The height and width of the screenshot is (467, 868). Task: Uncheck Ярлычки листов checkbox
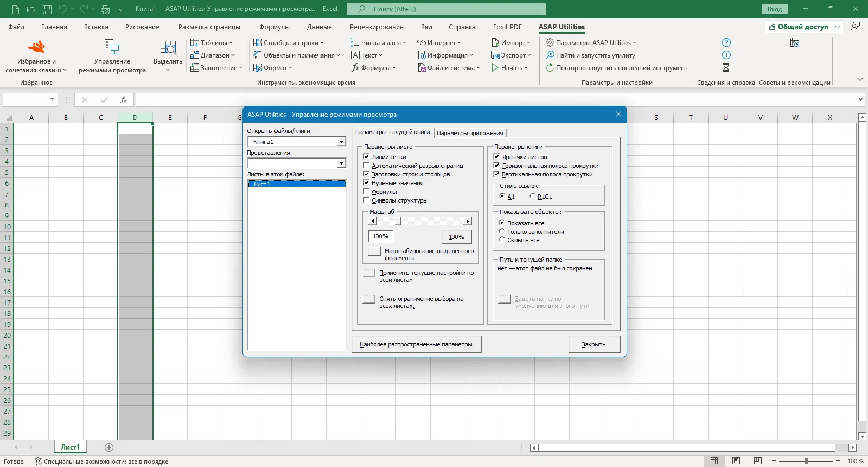(x=496, y=156)
